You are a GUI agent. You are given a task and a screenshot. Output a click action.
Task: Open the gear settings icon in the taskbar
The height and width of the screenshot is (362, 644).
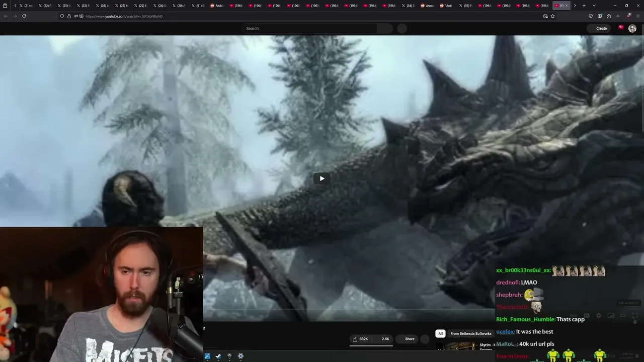coord(240,356)
